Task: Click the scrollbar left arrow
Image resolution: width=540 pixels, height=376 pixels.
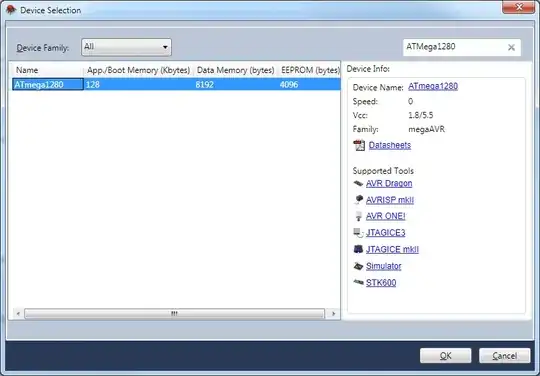Action: (18, 314)
